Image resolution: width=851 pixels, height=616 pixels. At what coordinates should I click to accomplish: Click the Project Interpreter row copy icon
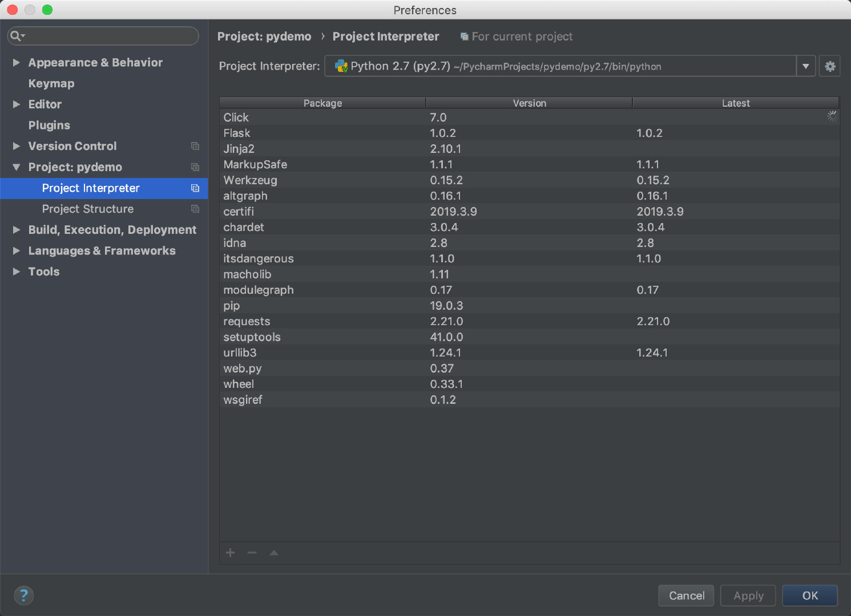(195, 188)
